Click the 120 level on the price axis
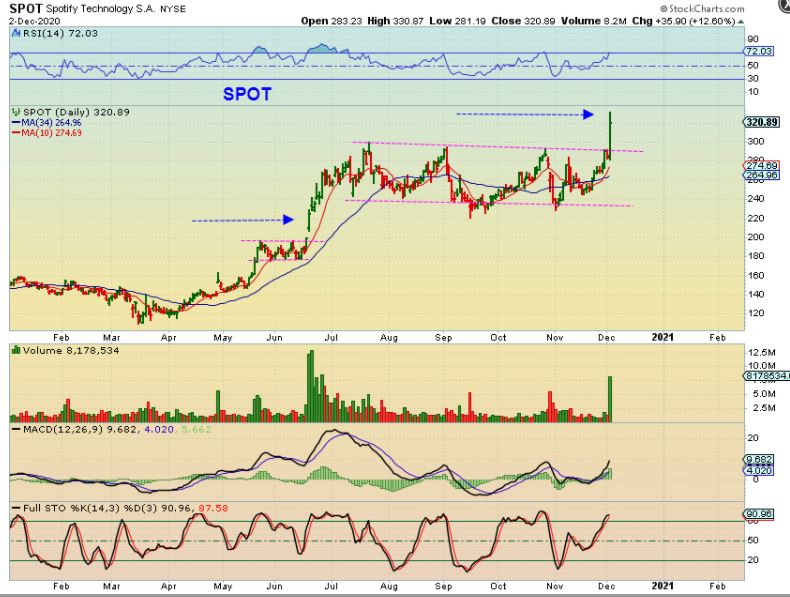 [756, 313]
